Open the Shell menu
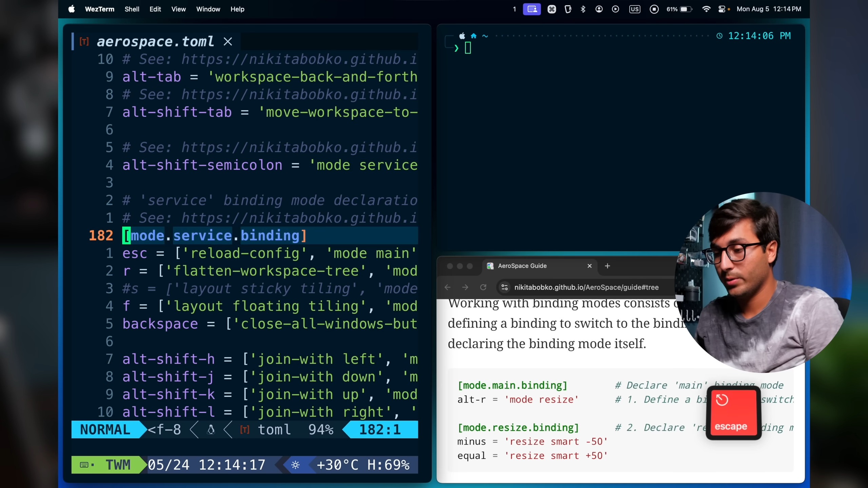This screenshot has width=868, height=488. click(x=132, y=9)
